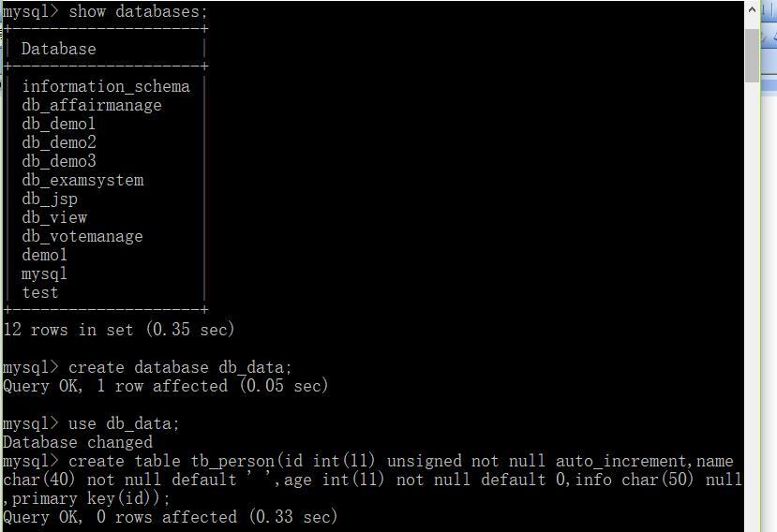Click the db_demo3 entry in the list
Screen dimensions: 777x532
point(58,161)
